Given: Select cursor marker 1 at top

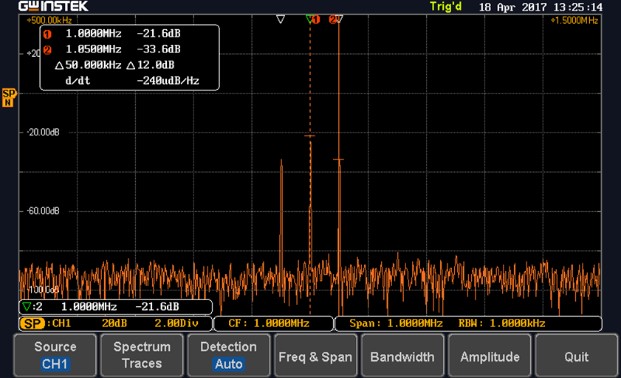Looking at the screenshot, I should tap(316, 19).
